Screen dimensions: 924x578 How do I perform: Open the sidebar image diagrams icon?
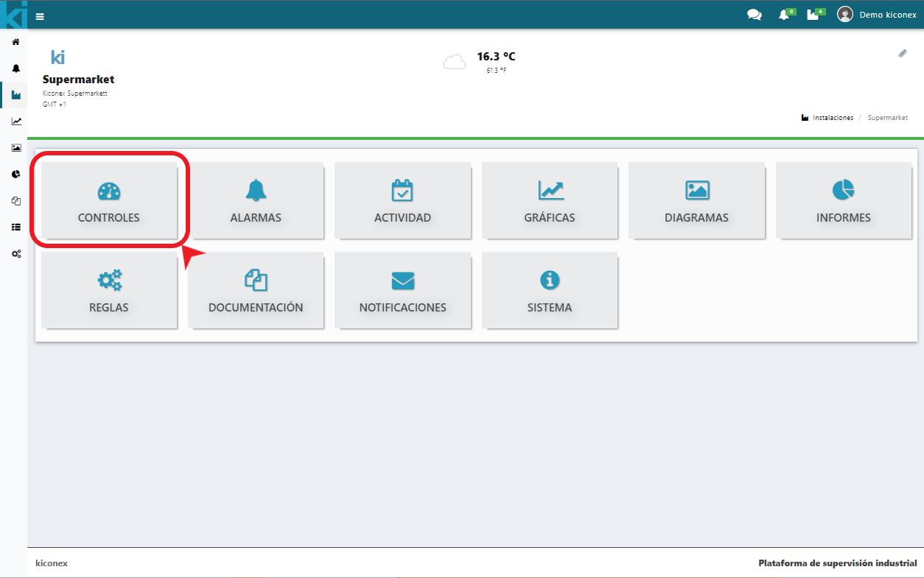15,148
